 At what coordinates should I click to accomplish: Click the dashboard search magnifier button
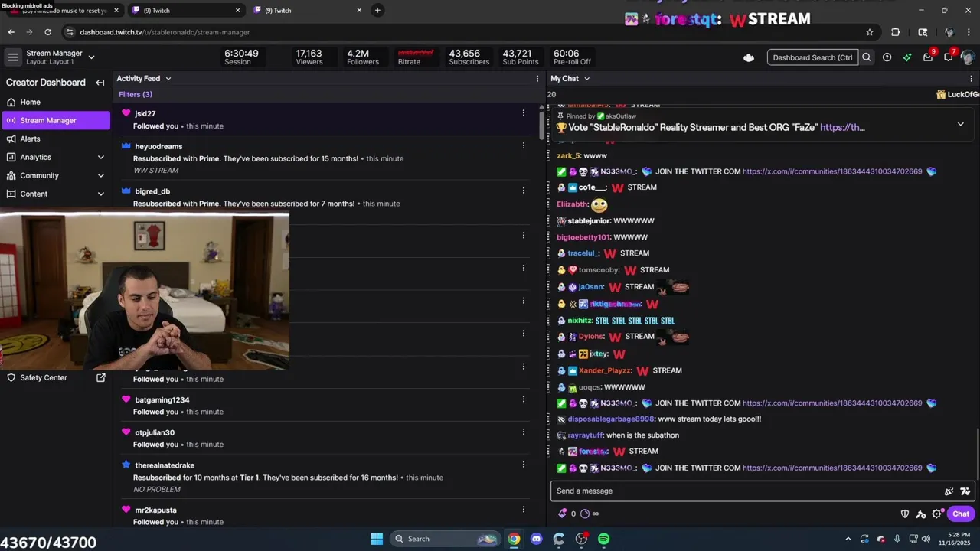867,57
